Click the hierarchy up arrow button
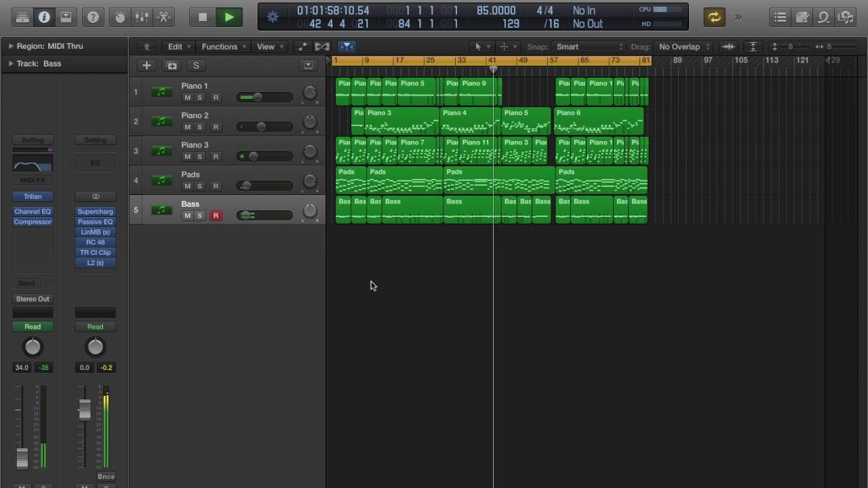 [x=146, y=47]
